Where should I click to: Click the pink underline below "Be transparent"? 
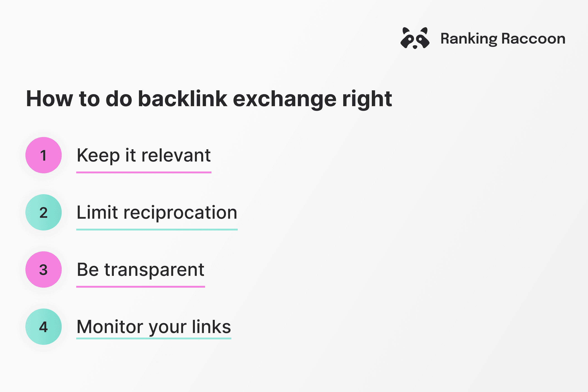[140, 287]
